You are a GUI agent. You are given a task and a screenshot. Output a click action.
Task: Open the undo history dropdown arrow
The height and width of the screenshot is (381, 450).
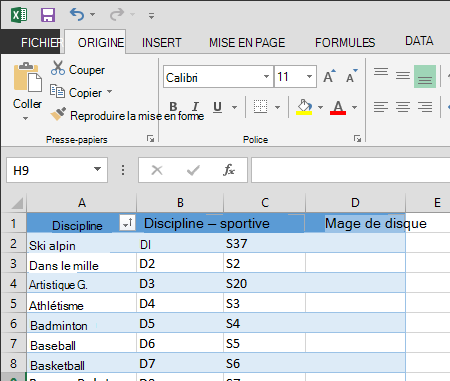click(93, 15)
